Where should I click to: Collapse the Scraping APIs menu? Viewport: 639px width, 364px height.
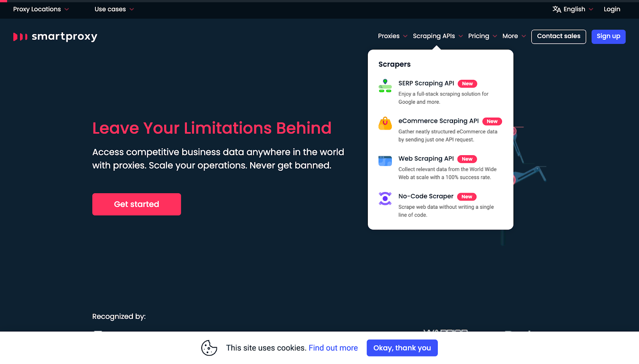click(x=438, y=36)
